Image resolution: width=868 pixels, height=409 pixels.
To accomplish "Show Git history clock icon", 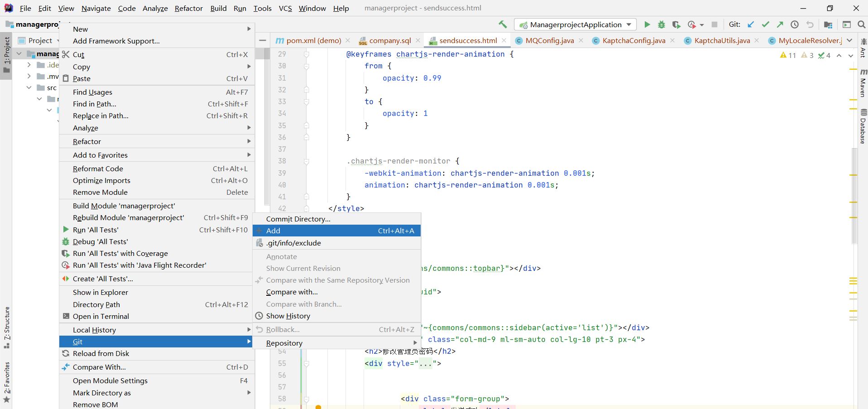I will coord(795,24).
